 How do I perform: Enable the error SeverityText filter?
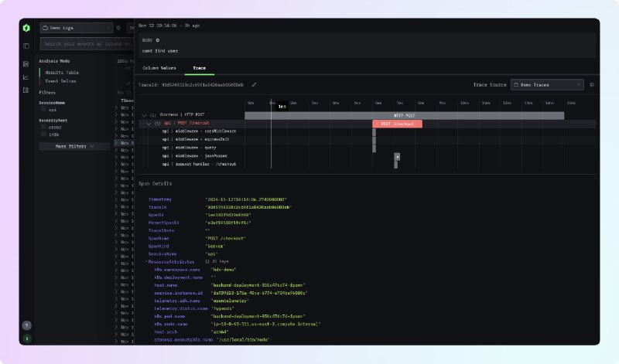point(43,127)
